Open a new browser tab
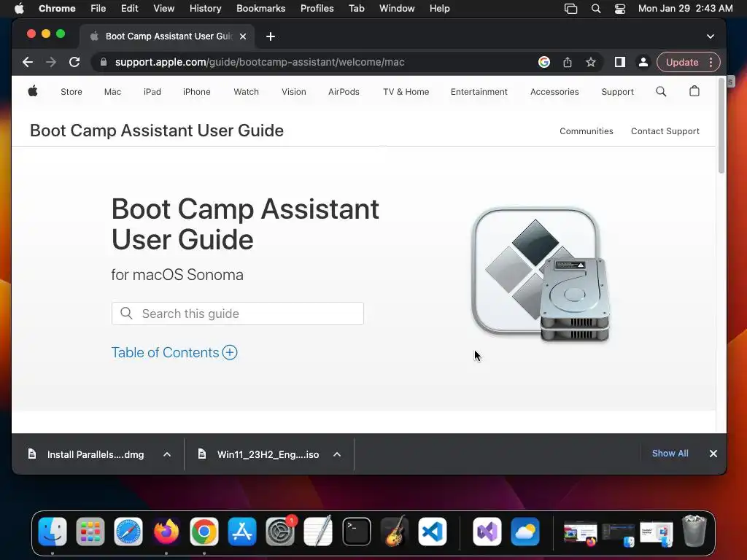747x560 pixels. click(x=271, y=36)
